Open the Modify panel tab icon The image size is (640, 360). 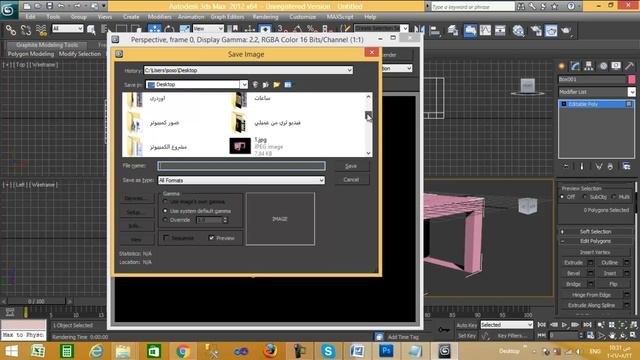(x=575, y=66)
